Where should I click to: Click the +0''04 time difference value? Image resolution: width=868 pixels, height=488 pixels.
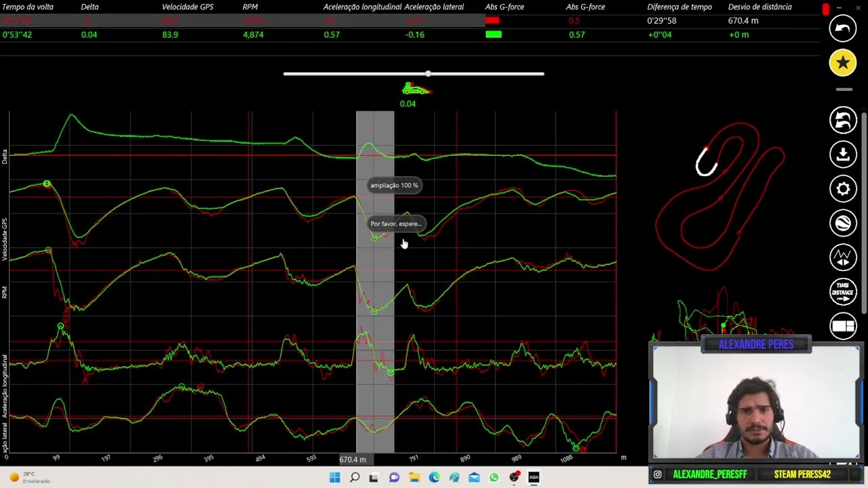(660, 35)
